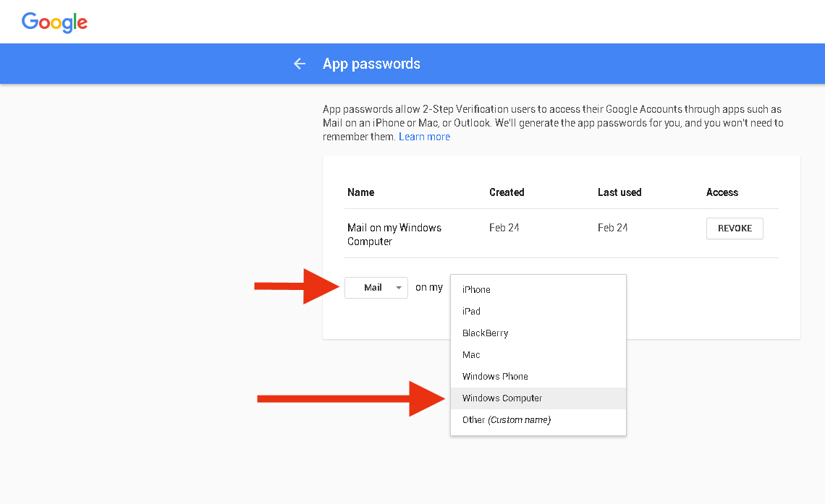Click the caret on the Mail selector
Screen dimensions: 825x504
[x=399, y=287]
